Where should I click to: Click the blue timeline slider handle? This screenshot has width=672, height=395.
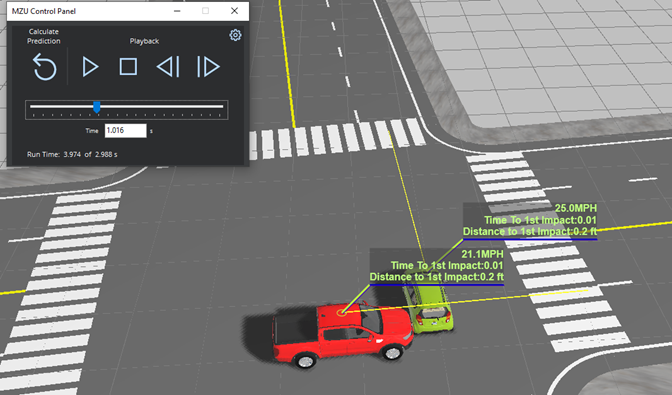[x=97, y=107]
